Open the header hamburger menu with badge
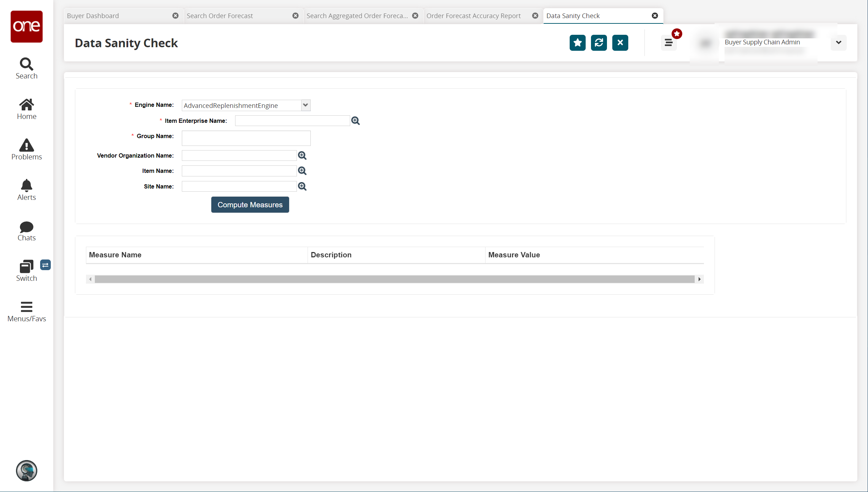Image resolution: width=868 pixels, height=492 pixels. pyautogui.click(x=669, y=43)
